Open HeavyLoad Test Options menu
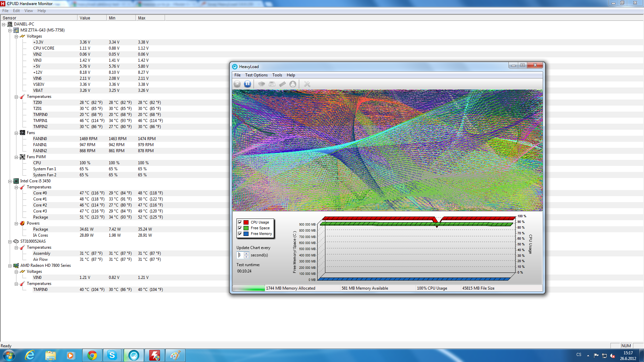 point(256,75)
